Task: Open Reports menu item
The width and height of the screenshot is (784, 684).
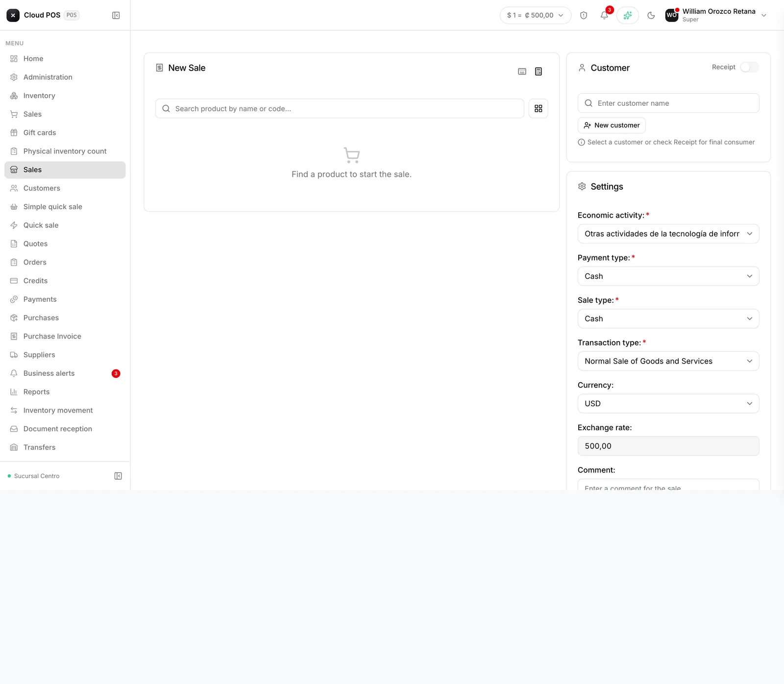Action: [65, 392]
